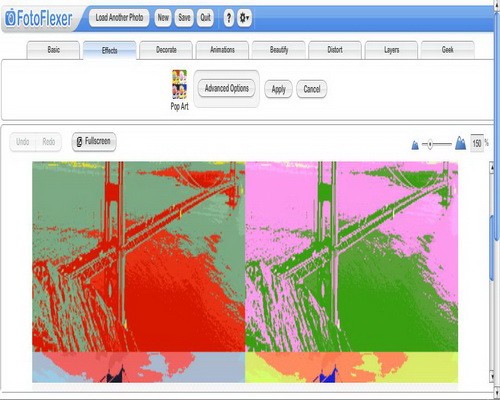500x400 pixels.
Task: Open the settings gear dropdown
Action: [244, 18]
